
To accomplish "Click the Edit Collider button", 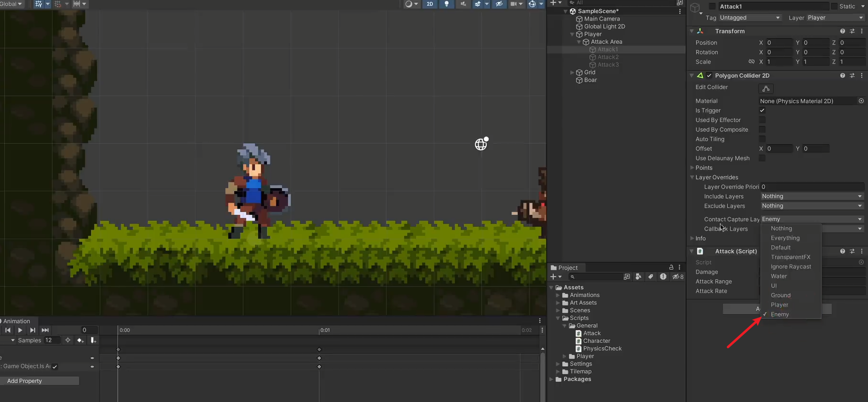I will [766, 89].
